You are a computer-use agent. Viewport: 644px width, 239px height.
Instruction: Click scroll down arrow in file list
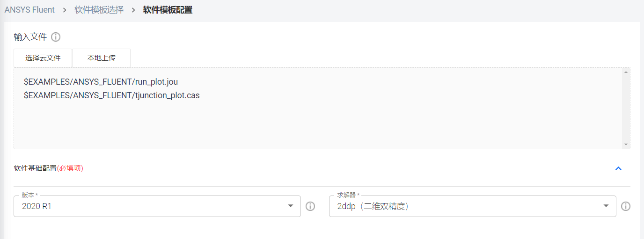click(626, 145)
